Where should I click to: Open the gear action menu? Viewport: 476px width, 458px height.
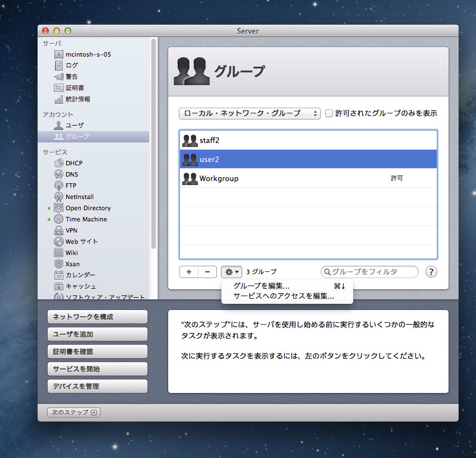point(232,272)
